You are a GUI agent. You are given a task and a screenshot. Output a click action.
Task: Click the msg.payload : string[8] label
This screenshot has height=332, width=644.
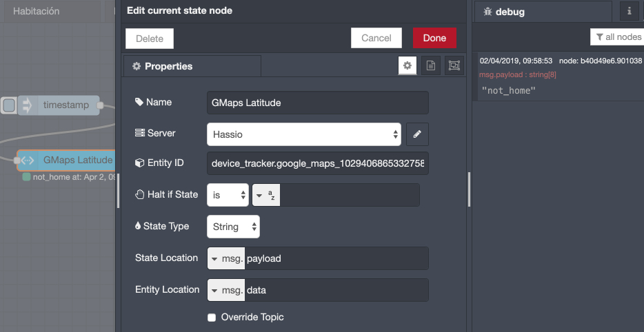pos(518,74)
